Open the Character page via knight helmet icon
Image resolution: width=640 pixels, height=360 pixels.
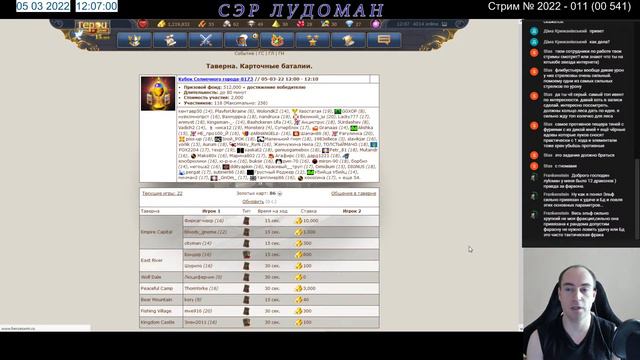[134, 40]
